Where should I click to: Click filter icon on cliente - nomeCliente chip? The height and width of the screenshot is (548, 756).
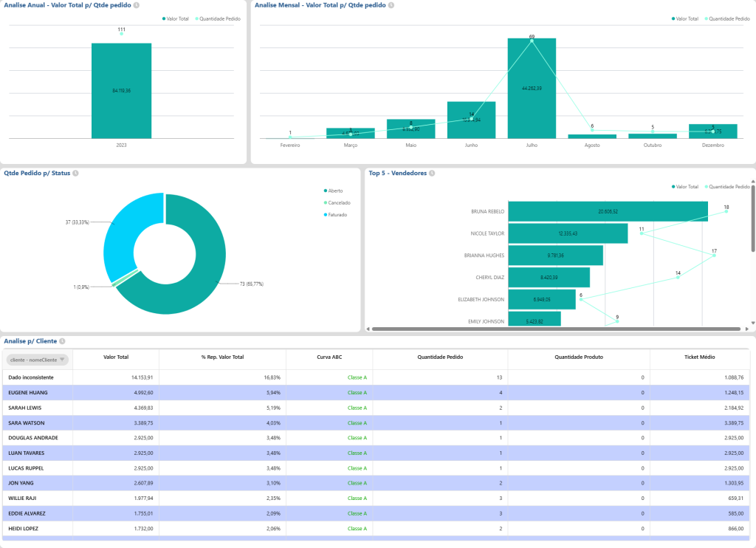click(x=62, y=360)
